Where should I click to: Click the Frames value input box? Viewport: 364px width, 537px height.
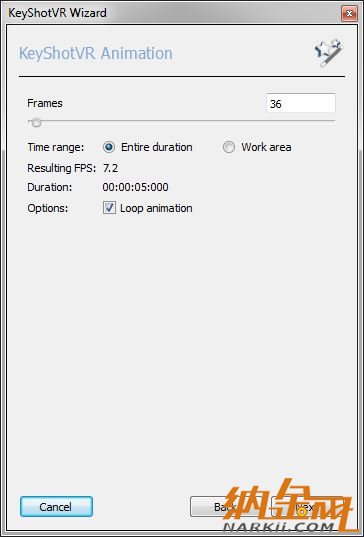[x=301, y=103]
